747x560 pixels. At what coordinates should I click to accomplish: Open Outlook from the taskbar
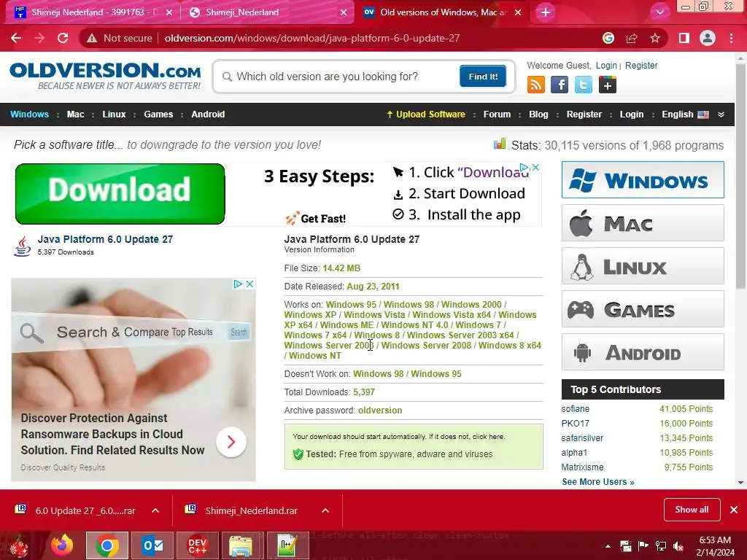[x=152, y=545]
